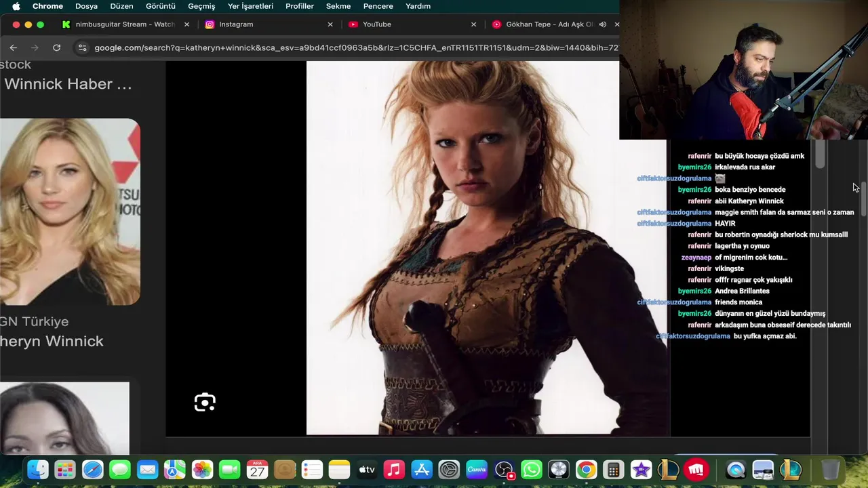Open Messages app in the Dock

pyautogui.click(x=120, y=470)
